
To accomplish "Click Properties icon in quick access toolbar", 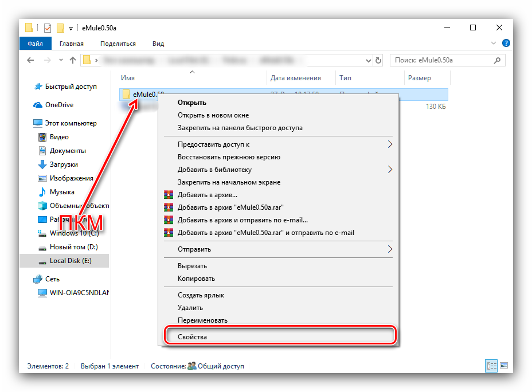I will pos(47,28).
